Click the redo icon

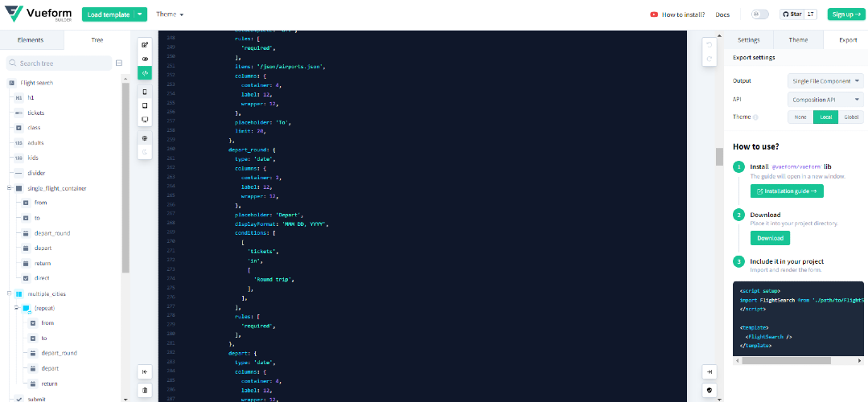coord(710,59)
